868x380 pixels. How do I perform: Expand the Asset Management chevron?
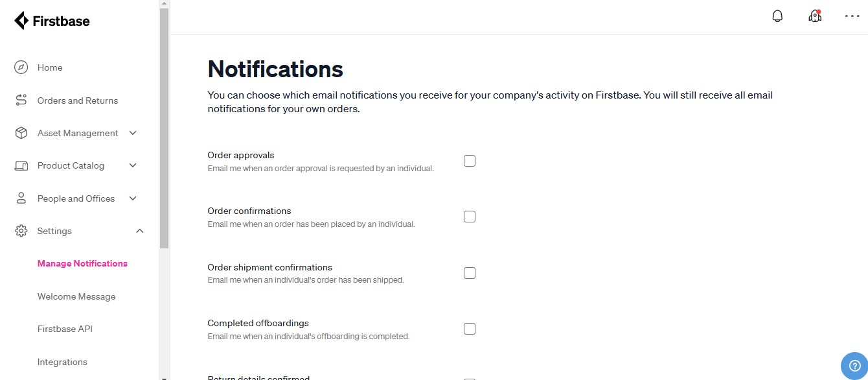click(133, 133)
